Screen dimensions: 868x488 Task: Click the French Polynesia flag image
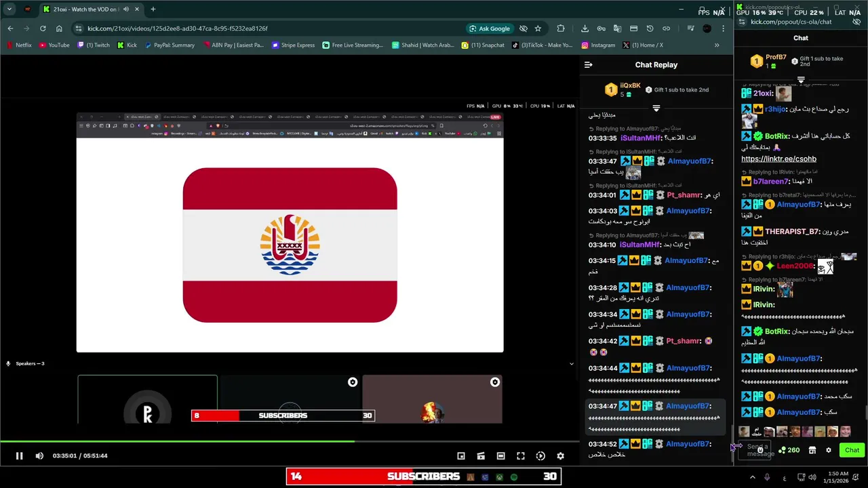(x=290, y=245)
